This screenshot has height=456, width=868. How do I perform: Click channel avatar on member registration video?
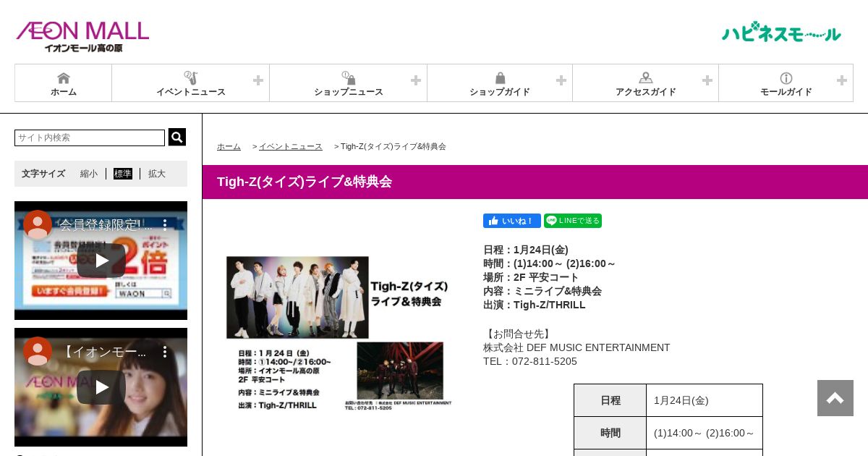click(38, 224)
